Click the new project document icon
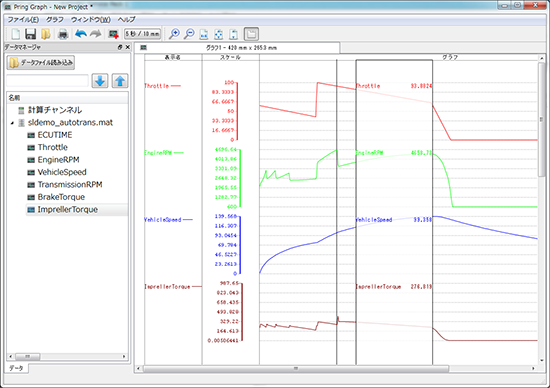This screenshot has height=388, width=550. pos(16,34)
